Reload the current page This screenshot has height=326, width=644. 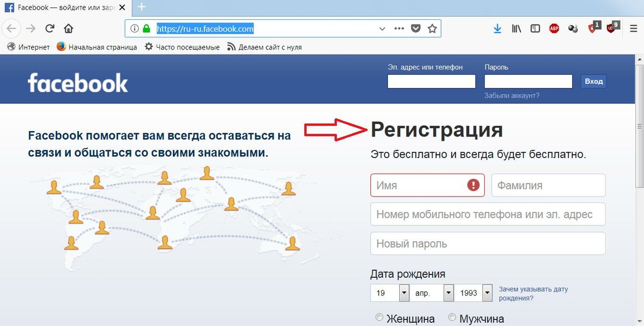pos(50,28)
